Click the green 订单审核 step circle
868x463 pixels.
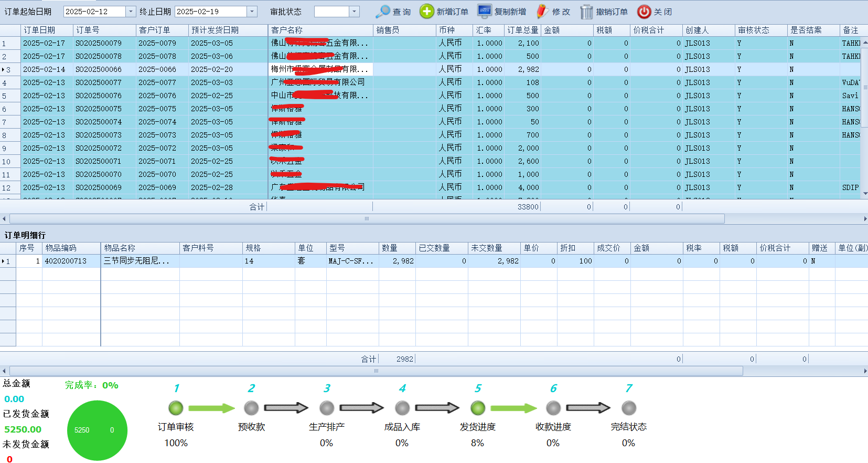(176, 408)
